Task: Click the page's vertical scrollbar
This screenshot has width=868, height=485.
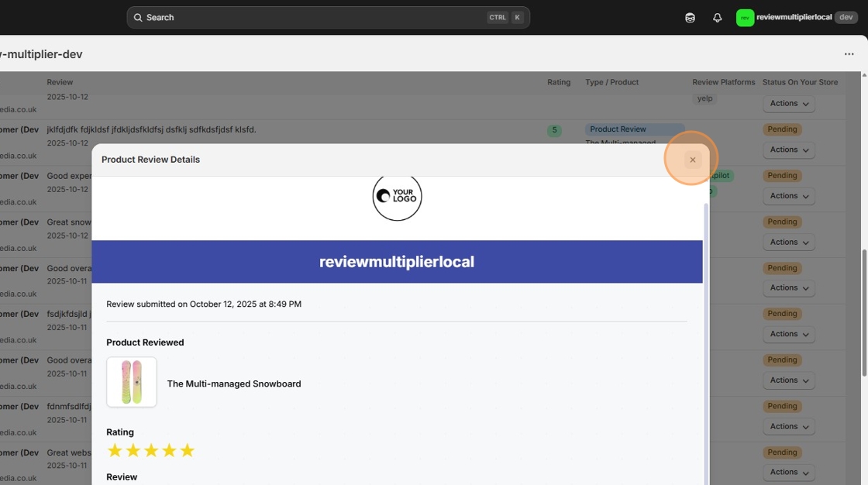Action: pos(864,313)
